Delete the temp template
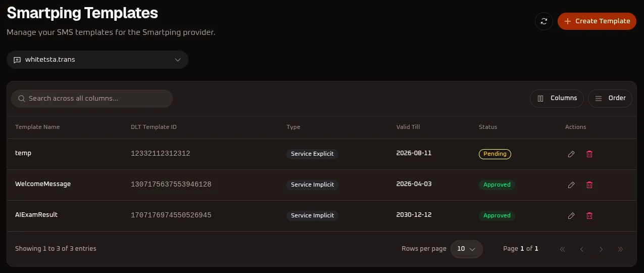Viewport: 644px width, 273px height. pyautogui.click(x=589, y=154)
